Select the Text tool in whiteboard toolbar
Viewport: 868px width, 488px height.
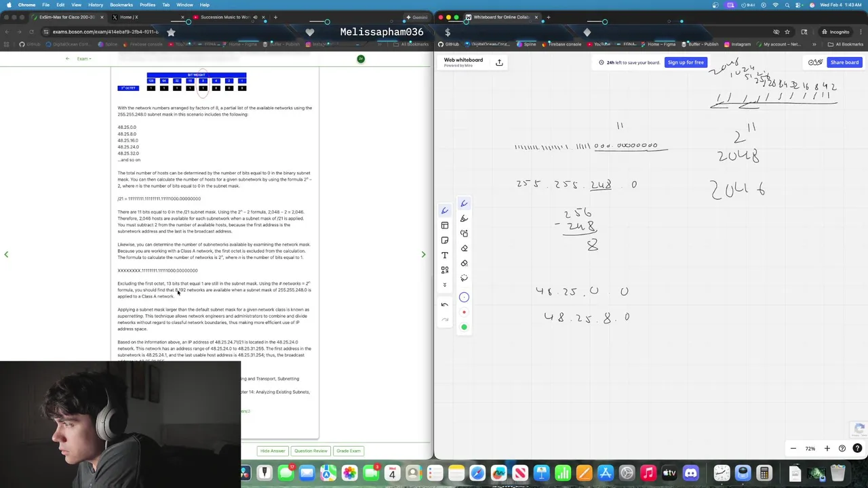tap(445, 256)
